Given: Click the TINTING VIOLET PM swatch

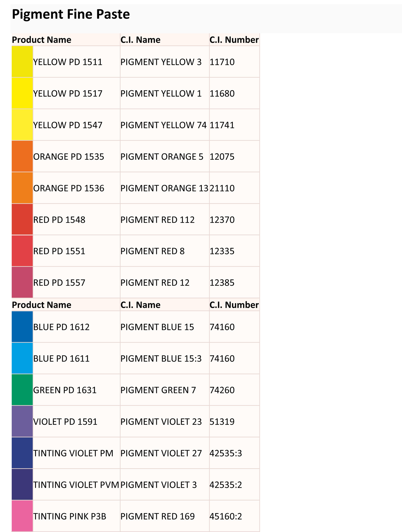Looking at the screenshot, I should click(22, 453).
